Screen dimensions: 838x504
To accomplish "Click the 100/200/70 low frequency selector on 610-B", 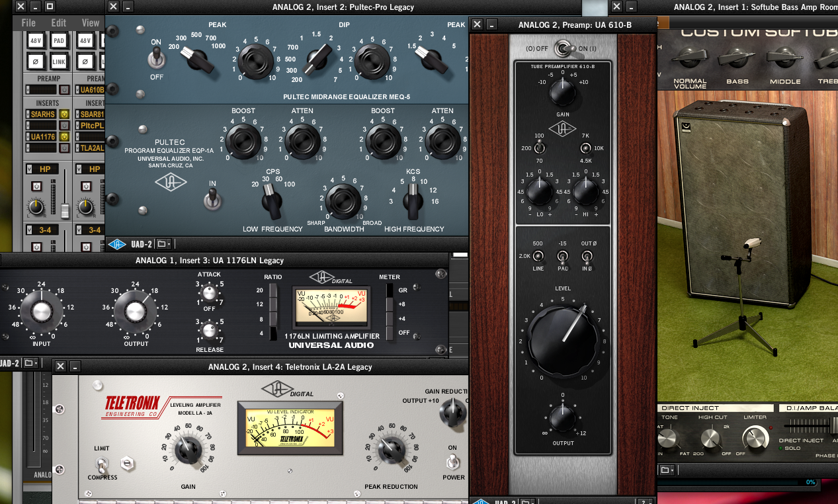I will click(540, 148).
